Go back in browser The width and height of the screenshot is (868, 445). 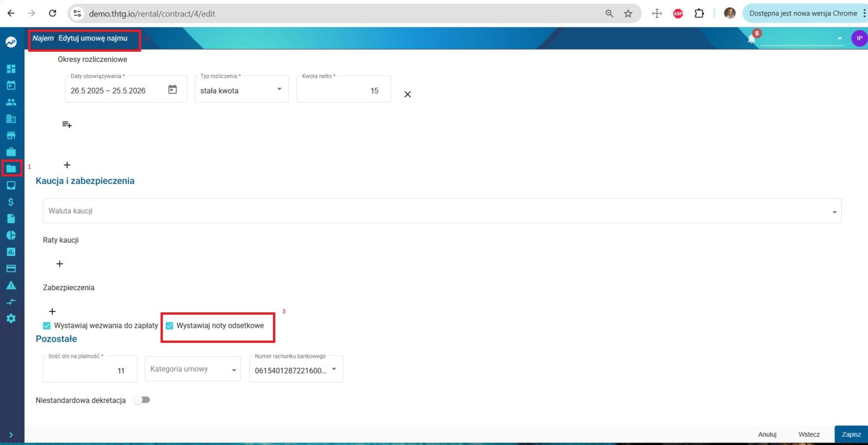click(11, 13)
